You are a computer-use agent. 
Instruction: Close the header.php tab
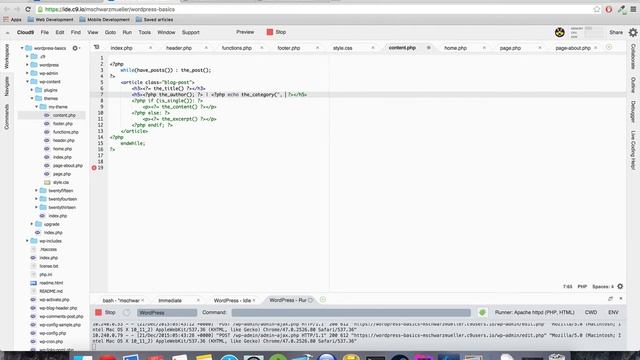(x=206, y=48)
